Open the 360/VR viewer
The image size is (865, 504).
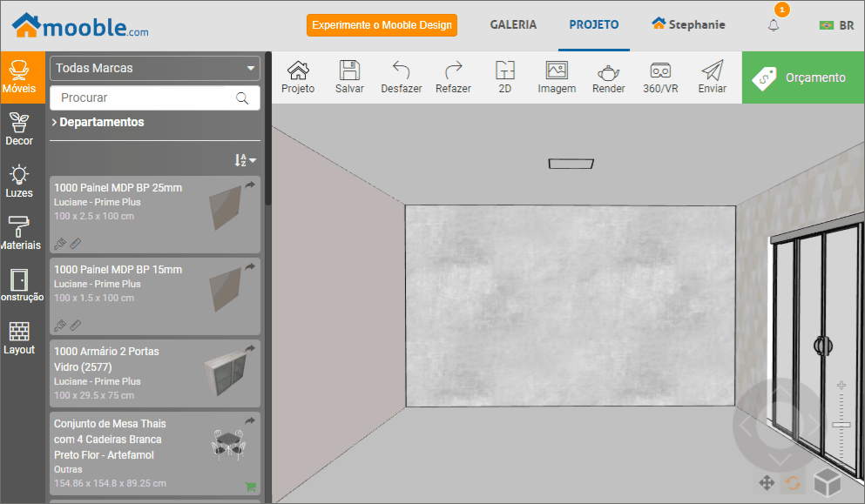pyautogui.click(x=660, y=77)
